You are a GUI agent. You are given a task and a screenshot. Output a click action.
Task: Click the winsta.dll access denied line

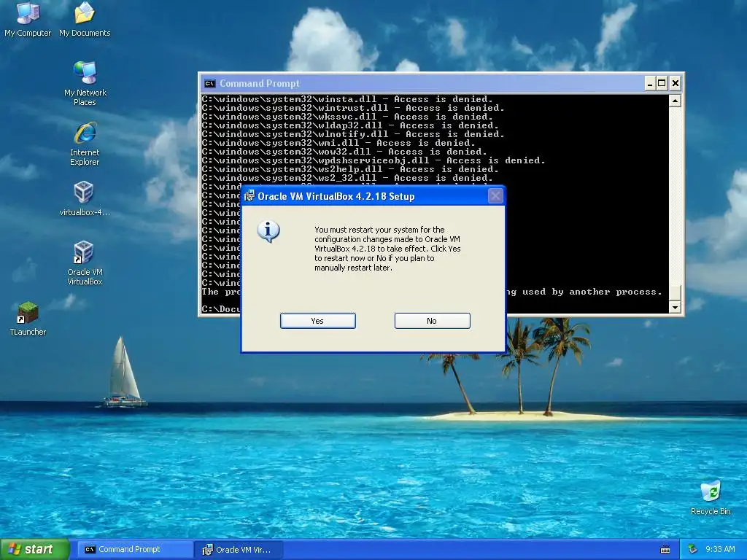pyautogui.click(x=347, y=99)
